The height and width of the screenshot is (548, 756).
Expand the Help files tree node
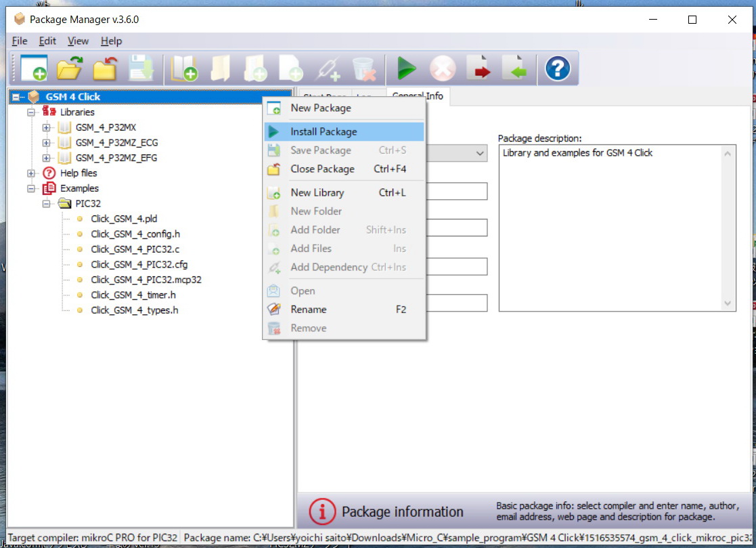click(x=31, y=173)
